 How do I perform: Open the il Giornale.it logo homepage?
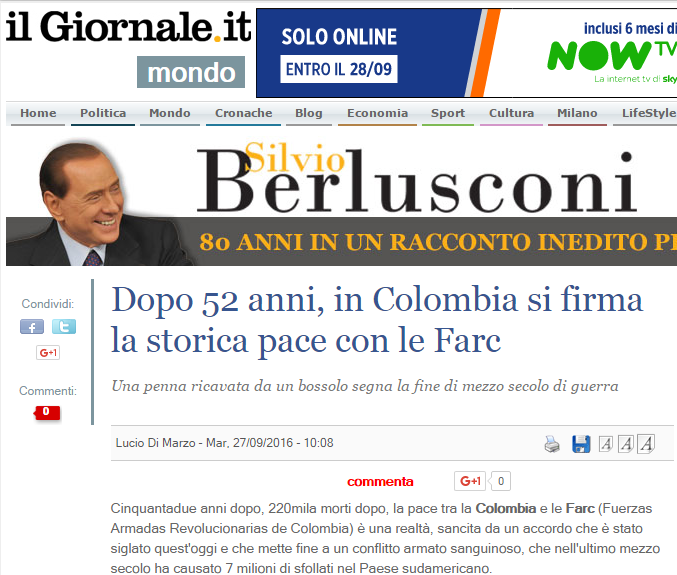(128, 27)
